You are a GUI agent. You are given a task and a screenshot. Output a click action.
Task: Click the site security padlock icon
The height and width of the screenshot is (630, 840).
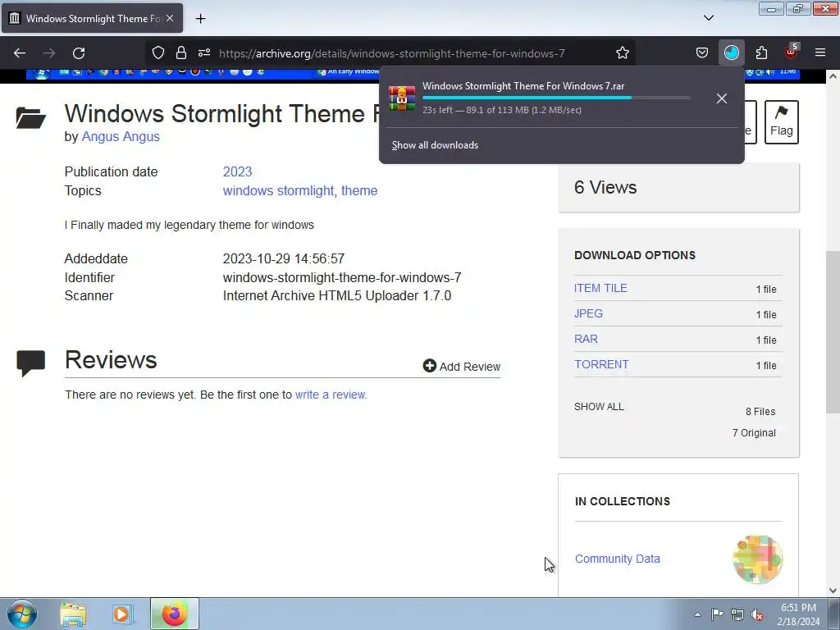click(x=181, y=53)
